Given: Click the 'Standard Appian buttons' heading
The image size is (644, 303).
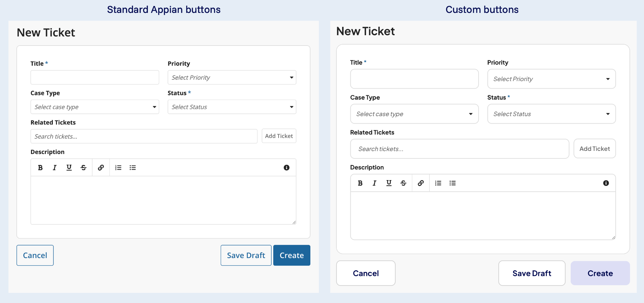Looking at the screenshot, I should point(164,10).
